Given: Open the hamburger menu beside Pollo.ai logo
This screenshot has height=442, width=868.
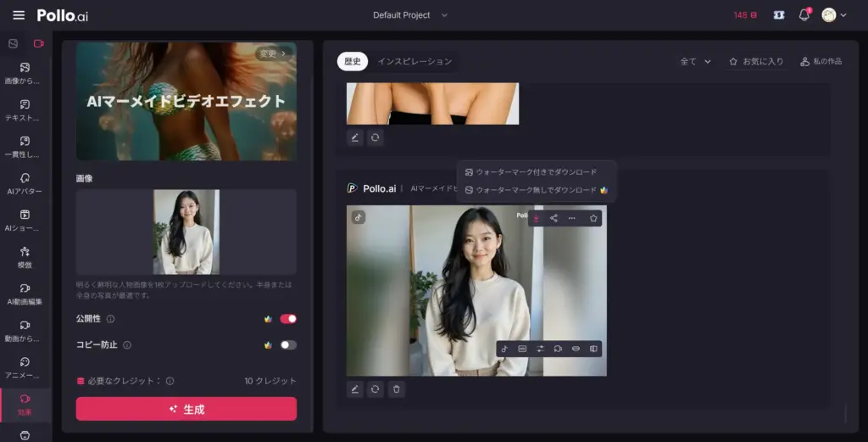Looking at the screenshot, I should (x=19, y=15).
